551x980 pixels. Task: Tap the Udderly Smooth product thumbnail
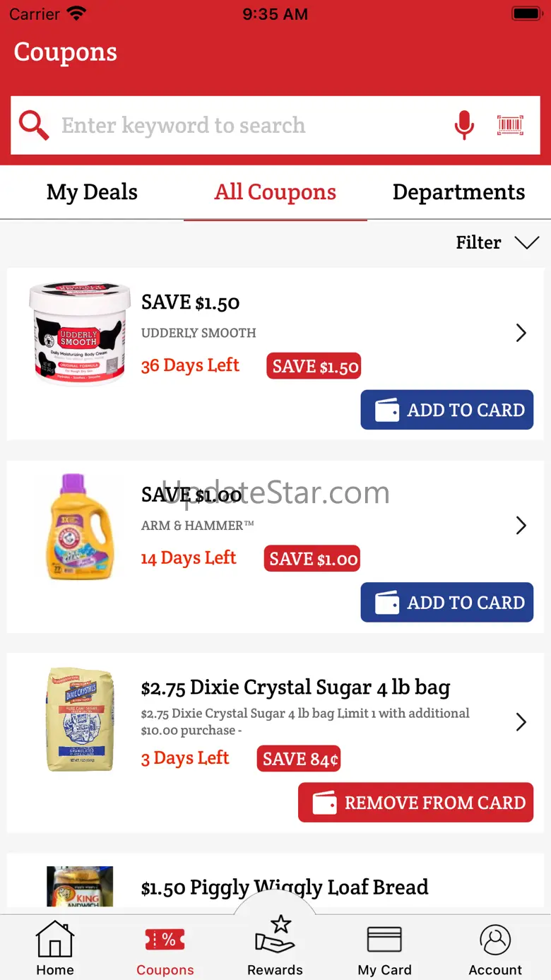(x=80, y=333)
